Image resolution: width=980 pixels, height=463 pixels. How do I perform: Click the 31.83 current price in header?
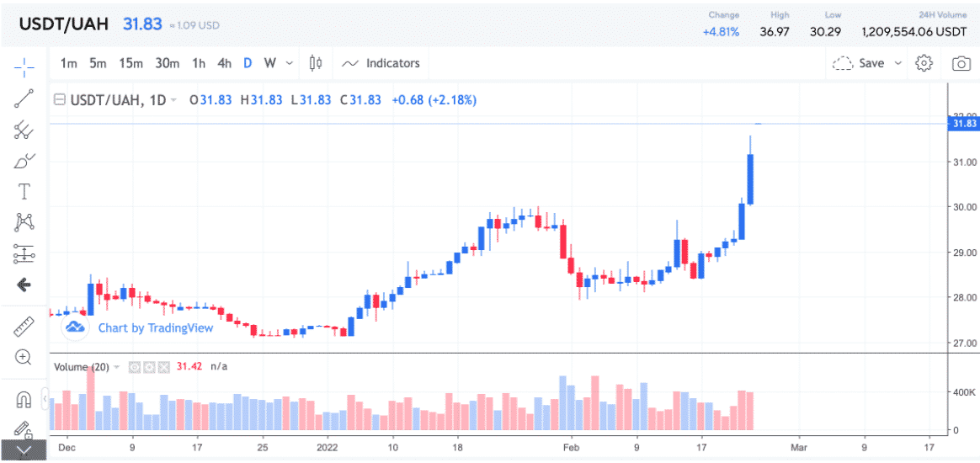point(141,24)
